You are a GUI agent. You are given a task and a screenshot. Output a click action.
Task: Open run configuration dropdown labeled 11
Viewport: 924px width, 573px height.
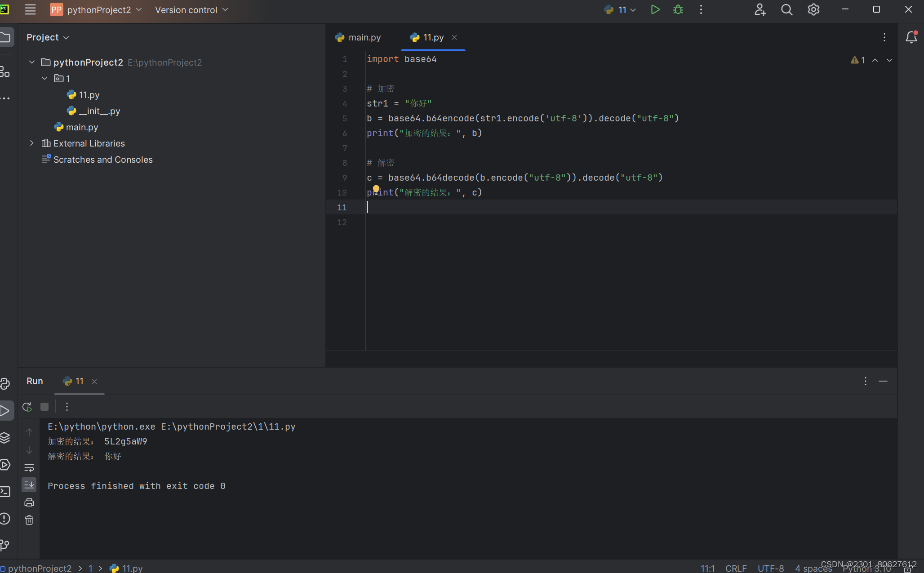[620, 10]
